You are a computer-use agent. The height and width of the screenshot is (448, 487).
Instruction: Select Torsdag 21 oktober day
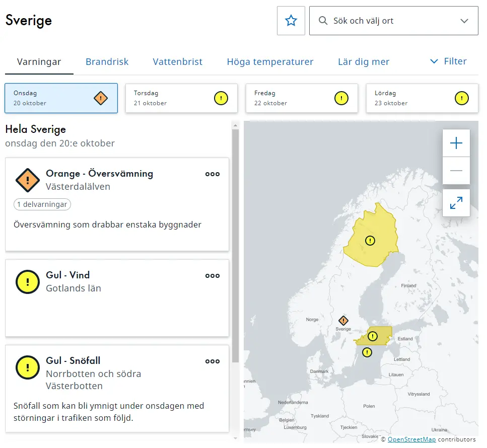(181, 98)
